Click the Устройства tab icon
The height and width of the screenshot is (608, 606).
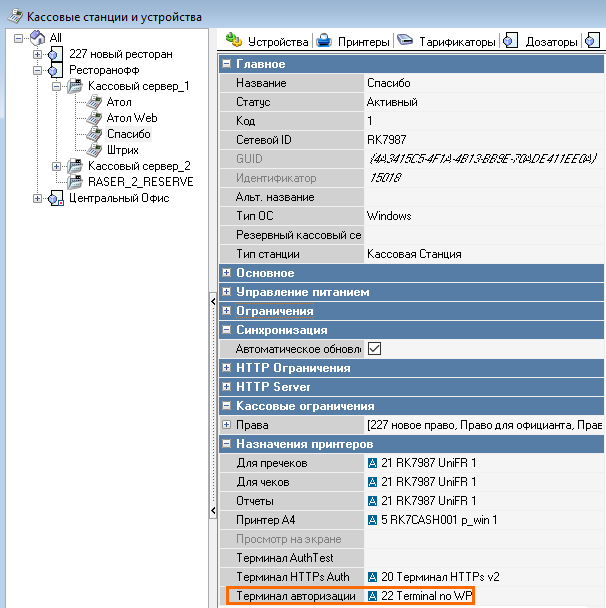[x=234, y=41]
